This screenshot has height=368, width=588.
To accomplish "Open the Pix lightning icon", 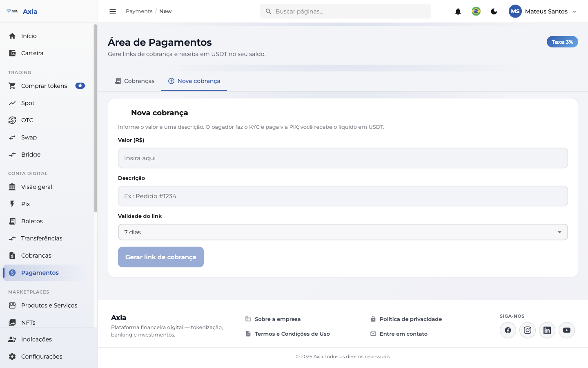I will [12, 204].
